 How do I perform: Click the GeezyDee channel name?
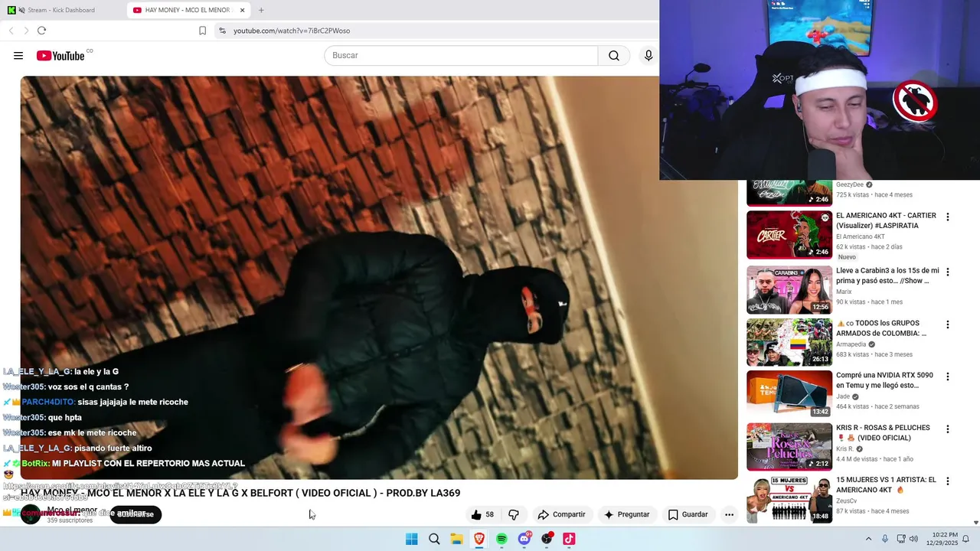tap(850, 184)
